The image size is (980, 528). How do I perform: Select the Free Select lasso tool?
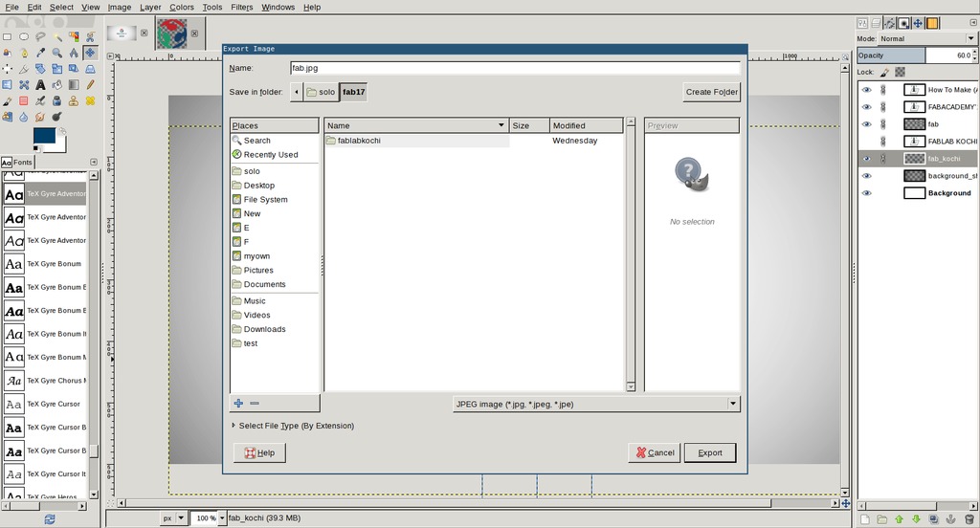pos(40,37)
